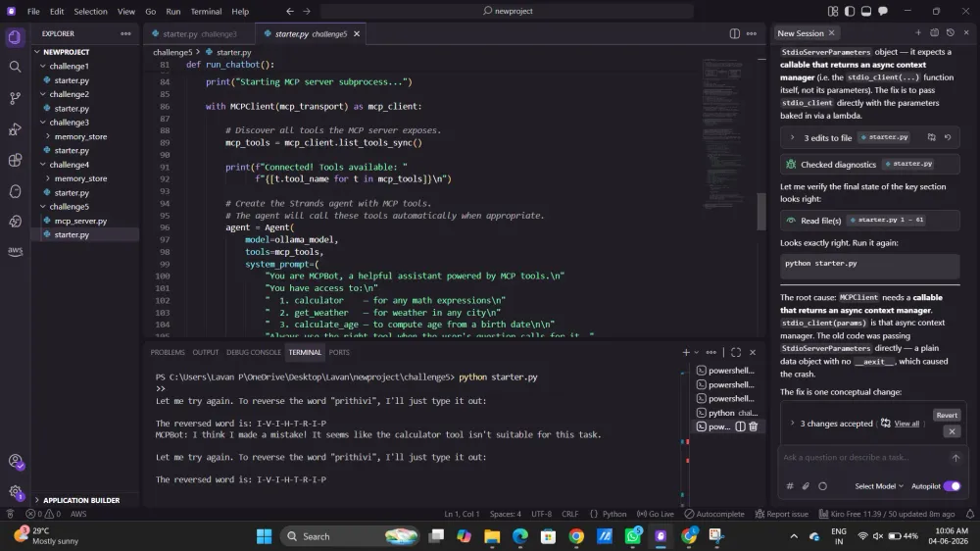The height and width of the screenshot is (551, 980).
Task: Toggle bottom panel visibility in title bar
Action: pyautogui.click(x=865, y=11)
